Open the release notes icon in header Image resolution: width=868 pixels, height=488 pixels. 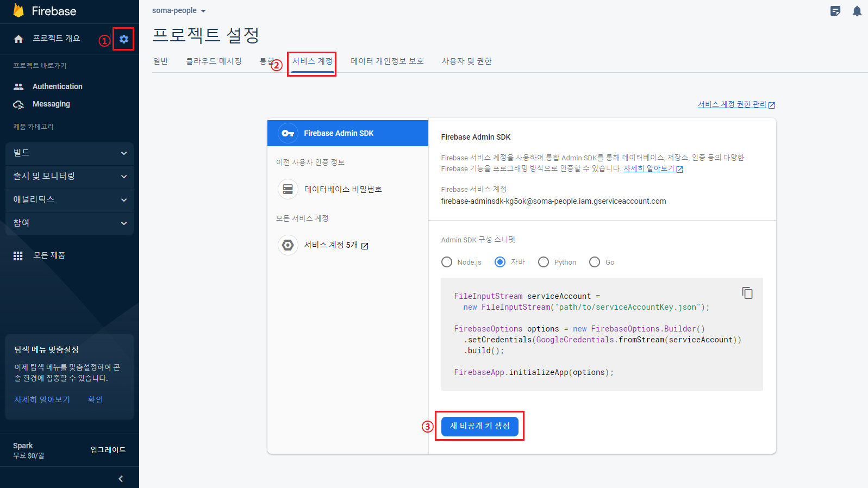835,11
